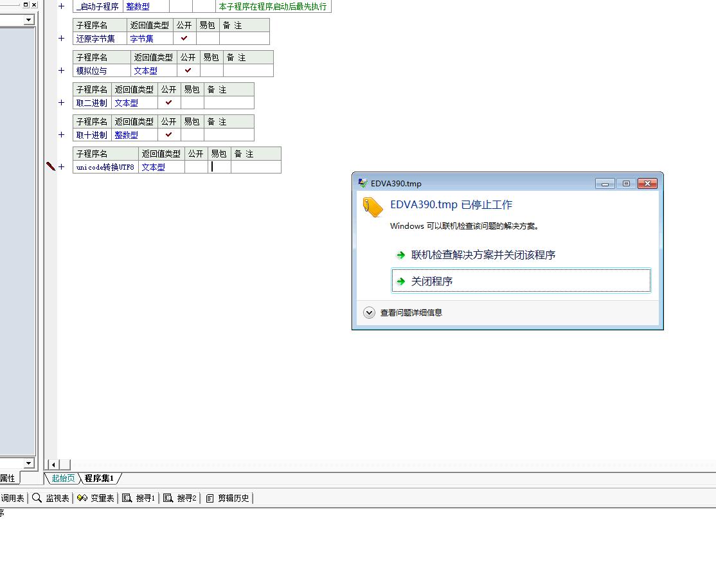This screenshot has width=716, height=588.
Task: Click the green arrow beside 关闭程序
Action: 401,281
